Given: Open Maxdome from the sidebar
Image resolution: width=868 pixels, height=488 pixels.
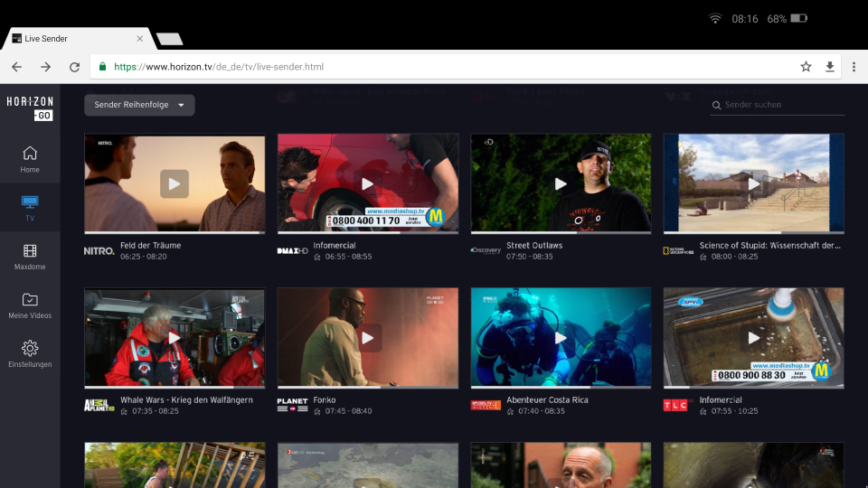Looking at the screenshot, I should click(x=30, y=257).
